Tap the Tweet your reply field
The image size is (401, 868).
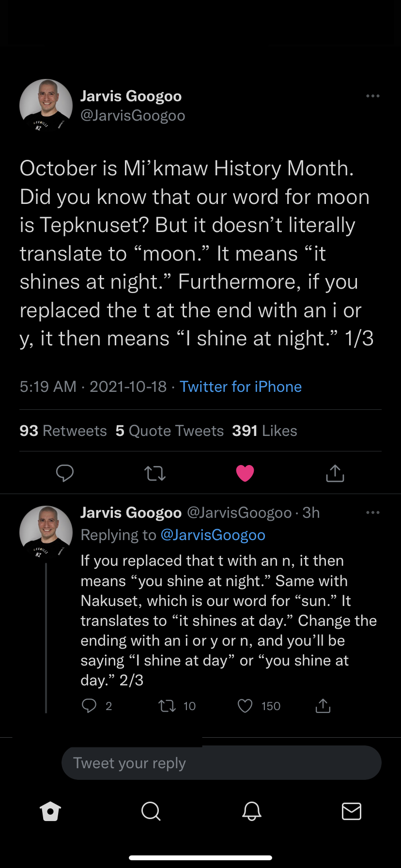tap(221, 763)
